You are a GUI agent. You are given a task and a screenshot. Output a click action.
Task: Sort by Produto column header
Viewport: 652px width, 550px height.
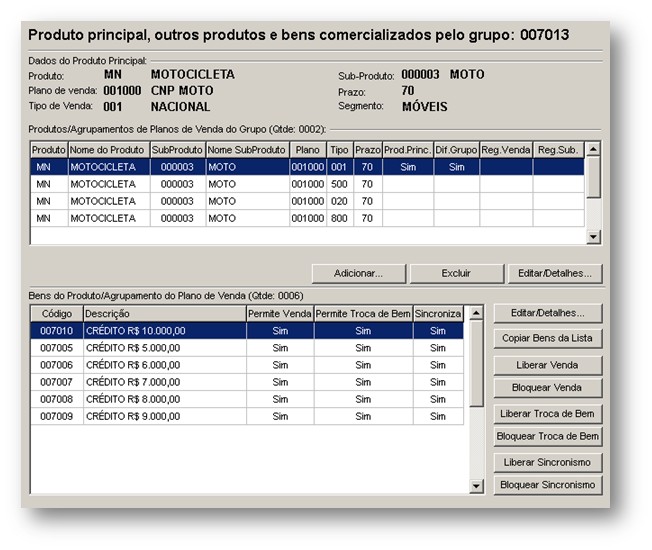tap(49, 150)
